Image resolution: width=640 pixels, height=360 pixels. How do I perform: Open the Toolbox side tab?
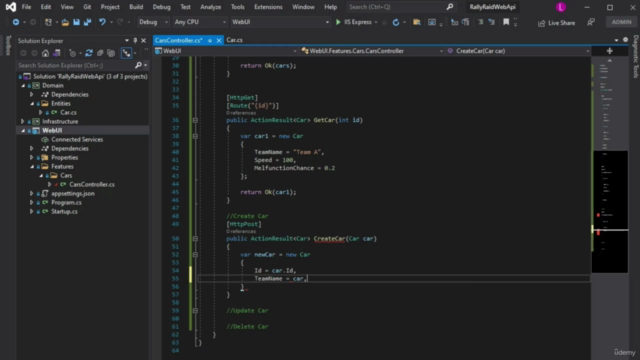(8, 45)
